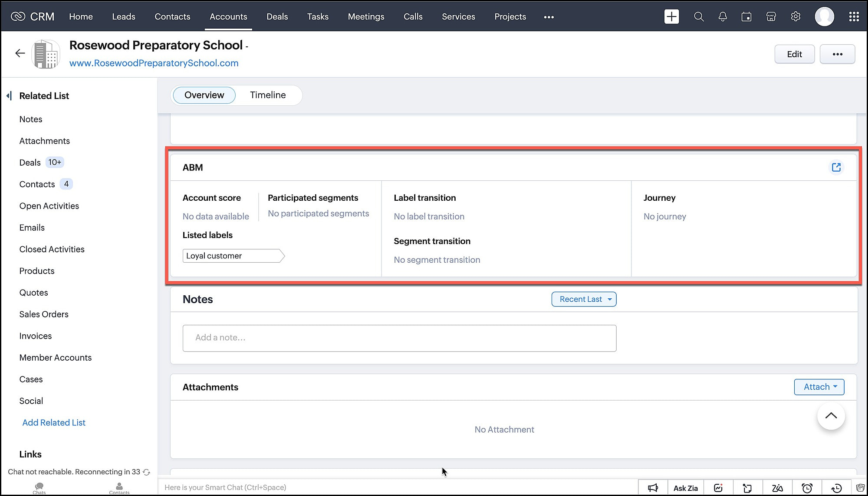Image resolution: width=868 pixels, height=496 pixels.
Task: Switch to the Timeline tab
Action: click(268, 95)
